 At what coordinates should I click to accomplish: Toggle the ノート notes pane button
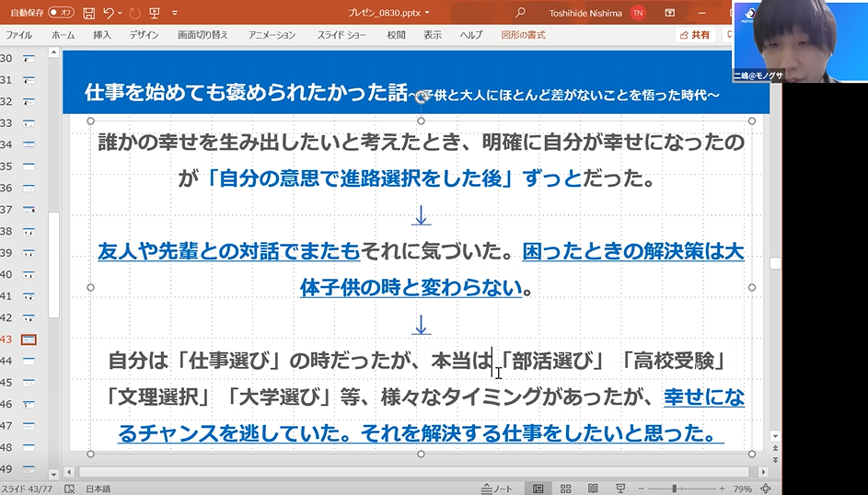point(496,489)
